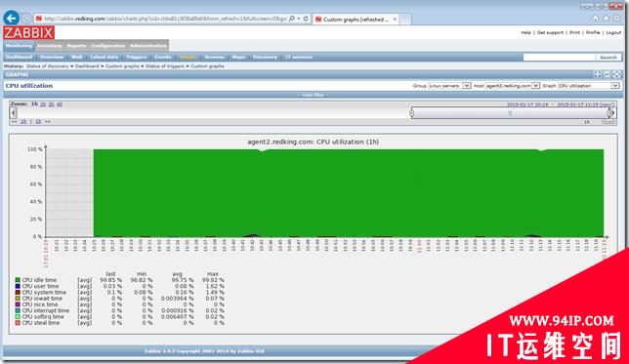
Task: Click the left arrow on timeline scrollbar
Action: [x=14, y=113]
